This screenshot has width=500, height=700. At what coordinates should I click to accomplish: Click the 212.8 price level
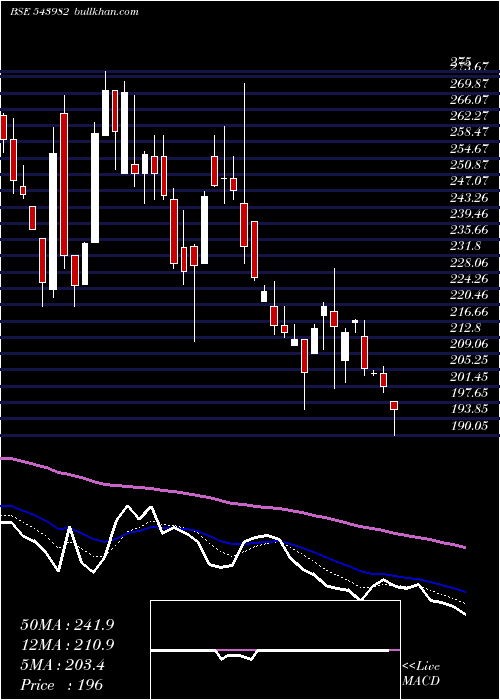click(466, 328)
